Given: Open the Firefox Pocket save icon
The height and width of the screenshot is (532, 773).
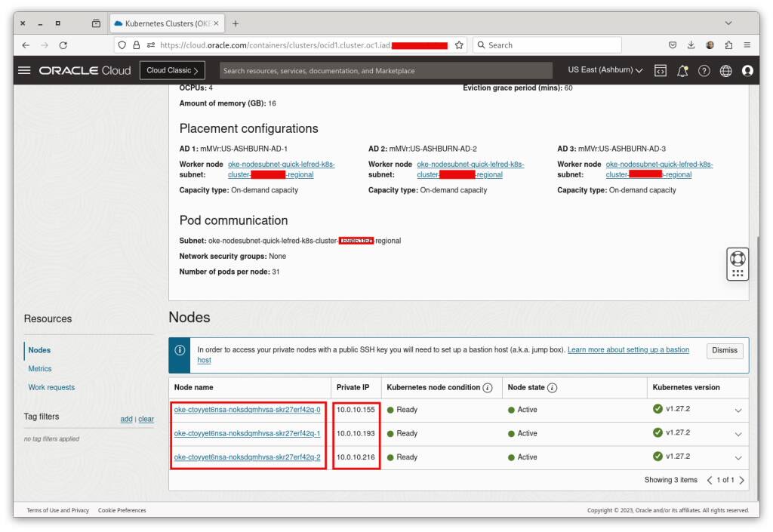Looking at the screenshot, I should tap(673, 45).
